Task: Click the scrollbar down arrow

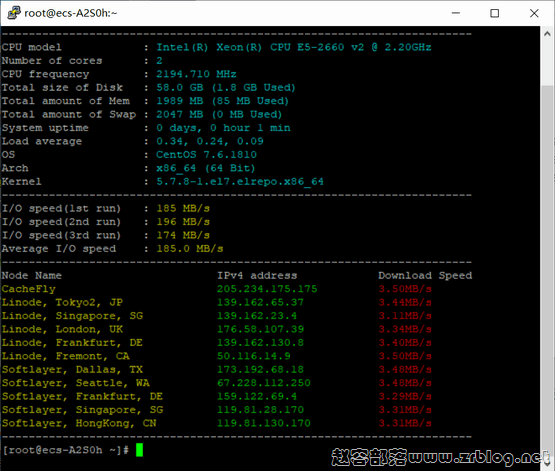Action: pyautogui.click(x=547, y=462)
